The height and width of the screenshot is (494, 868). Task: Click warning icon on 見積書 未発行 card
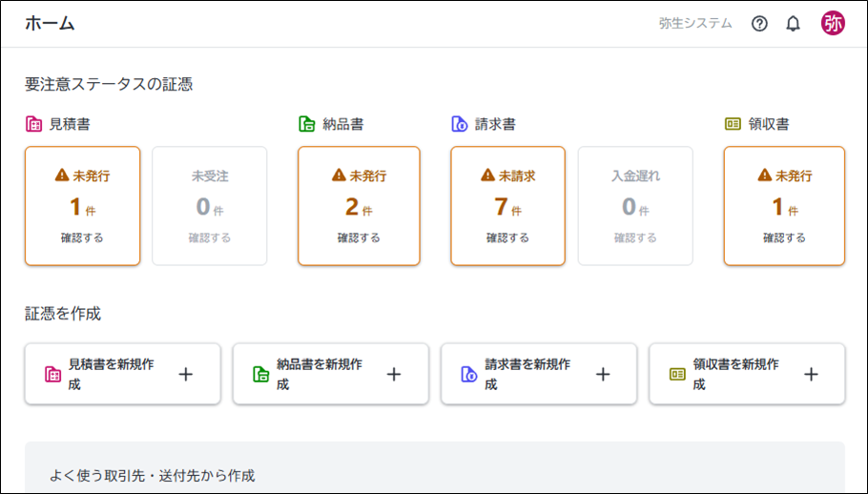coord(62,175)
